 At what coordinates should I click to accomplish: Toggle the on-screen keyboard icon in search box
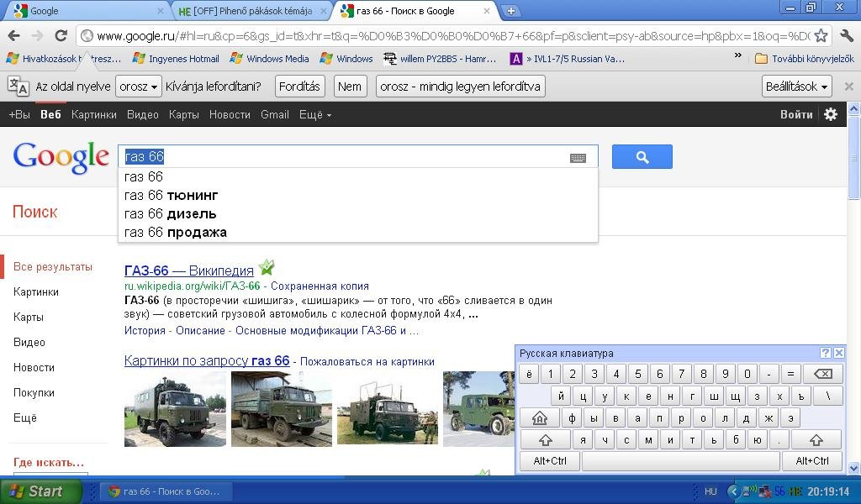(x=578, y=158)
